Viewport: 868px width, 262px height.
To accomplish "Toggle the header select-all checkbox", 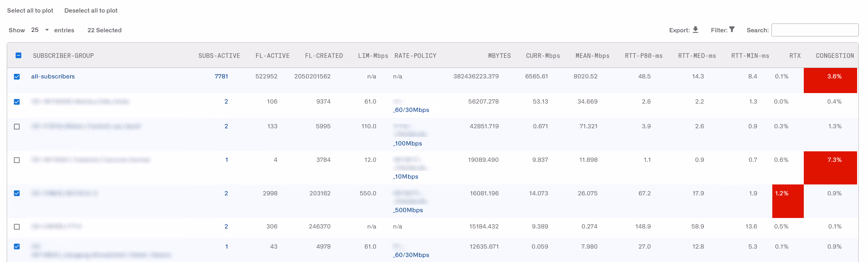I will point(18,55).
